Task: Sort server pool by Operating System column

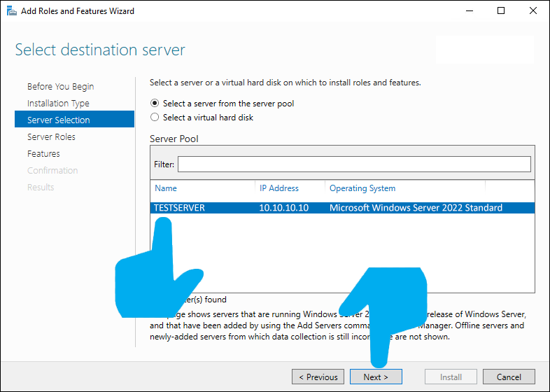Action: pos(362,188)
